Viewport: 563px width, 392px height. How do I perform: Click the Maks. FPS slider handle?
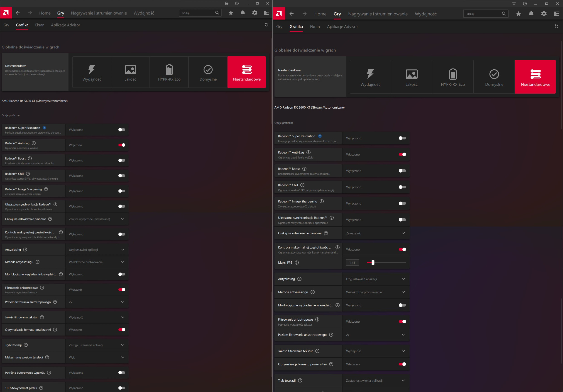point(373,263)
